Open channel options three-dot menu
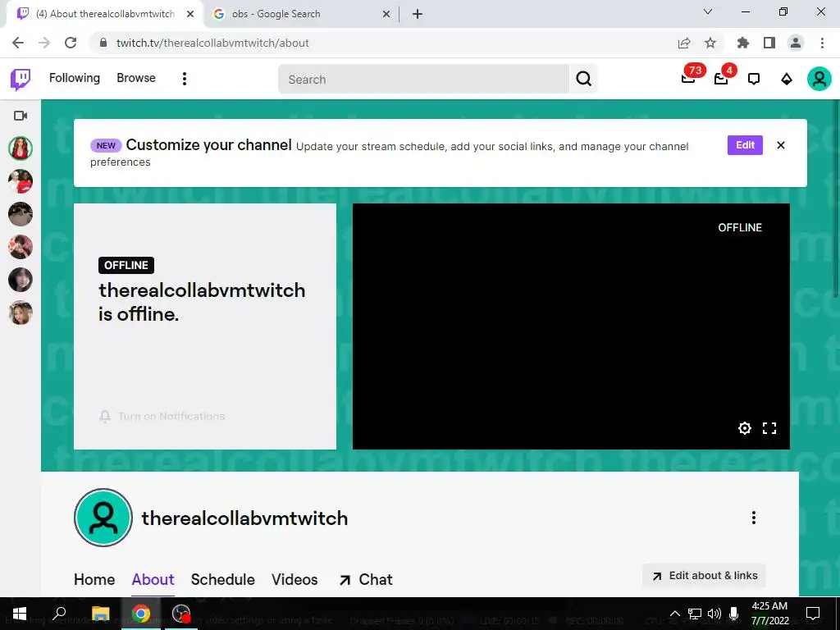The width and height of the screenshot is (840, 630). coord(754,518)
